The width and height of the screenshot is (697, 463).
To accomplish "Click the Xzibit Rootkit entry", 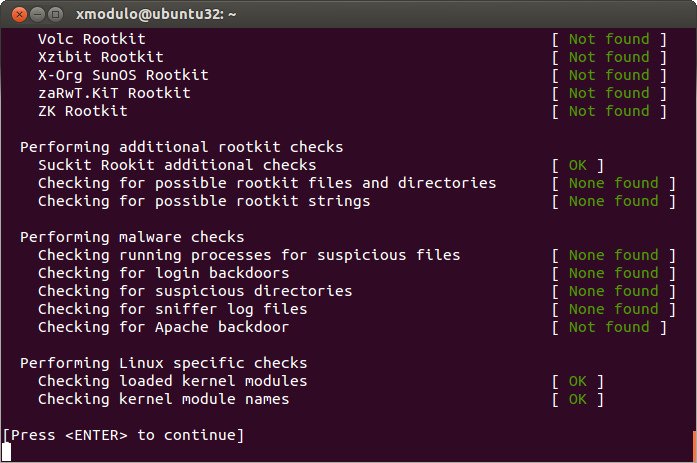I will 100,57.
